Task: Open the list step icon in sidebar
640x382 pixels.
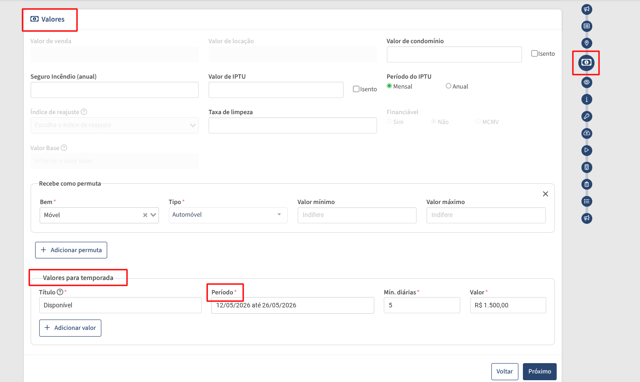Action: click(587, 201)
